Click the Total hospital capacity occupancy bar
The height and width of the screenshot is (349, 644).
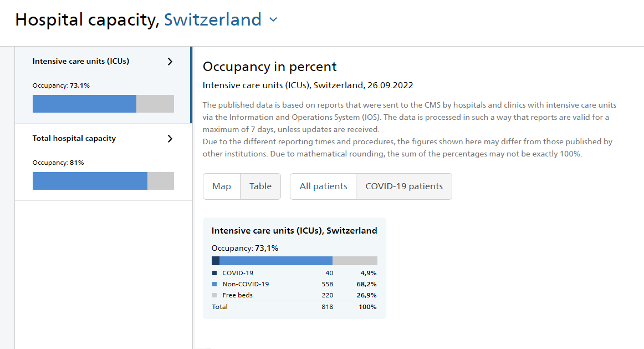tap(103, 181)
